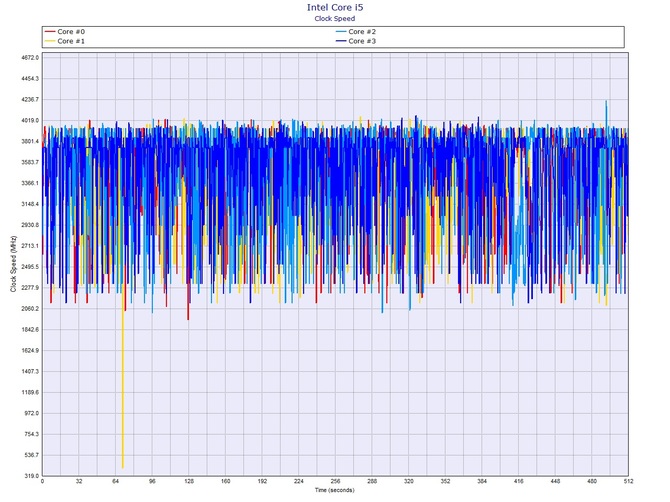
Task: Click the 1189.6 tick label on the y-axis
Action: [28, 393]
